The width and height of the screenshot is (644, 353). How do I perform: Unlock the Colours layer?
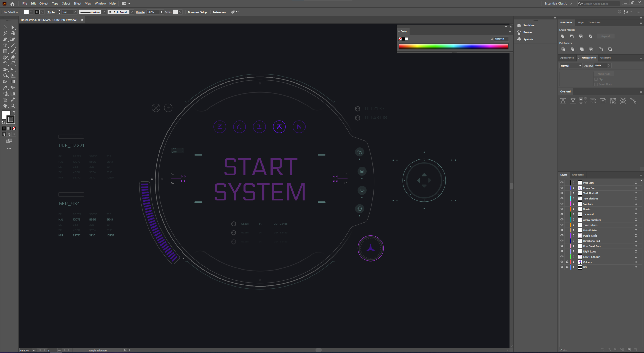pos(567,262)
